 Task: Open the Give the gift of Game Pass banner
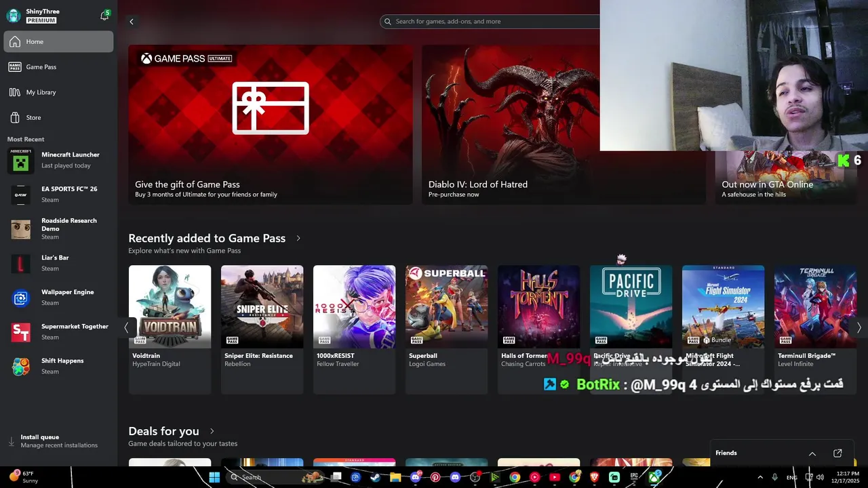pos(271,125)
